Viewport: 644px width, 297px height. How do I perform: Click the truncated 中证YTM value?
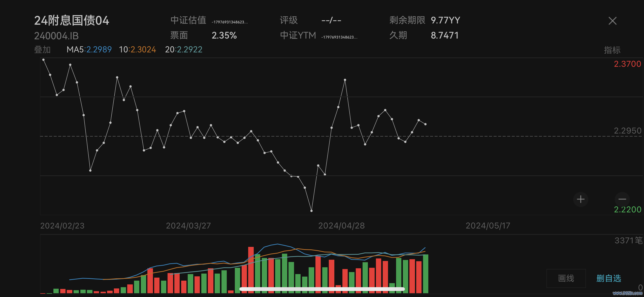(339, 37)
